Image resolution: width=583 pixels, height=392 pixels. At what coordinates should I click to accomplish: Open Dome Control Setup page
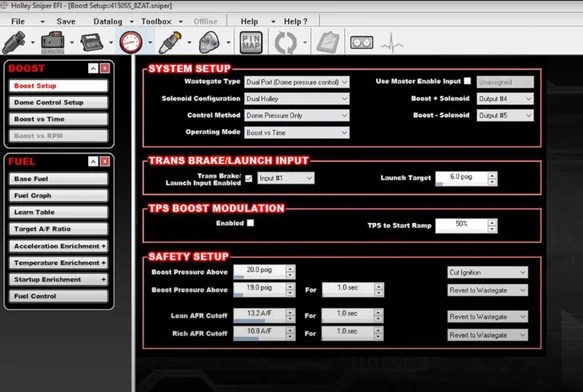pos(58,102)
